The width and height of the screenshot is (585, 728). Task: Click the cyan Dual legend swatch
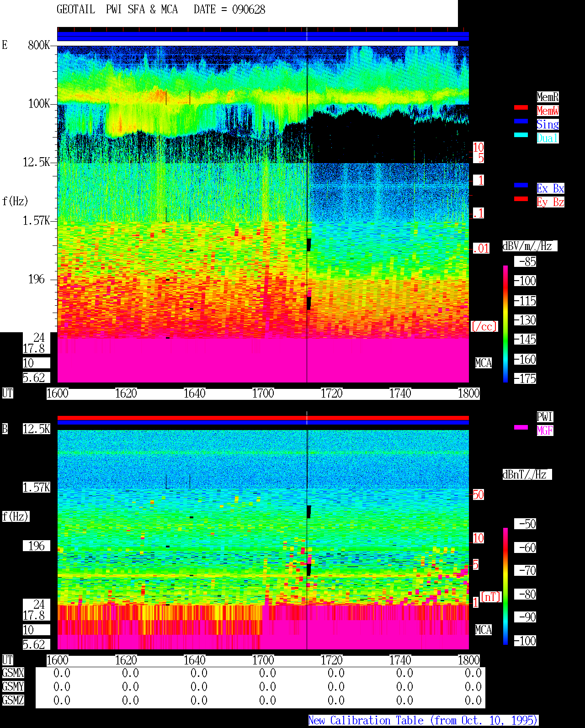pos(521,135)
